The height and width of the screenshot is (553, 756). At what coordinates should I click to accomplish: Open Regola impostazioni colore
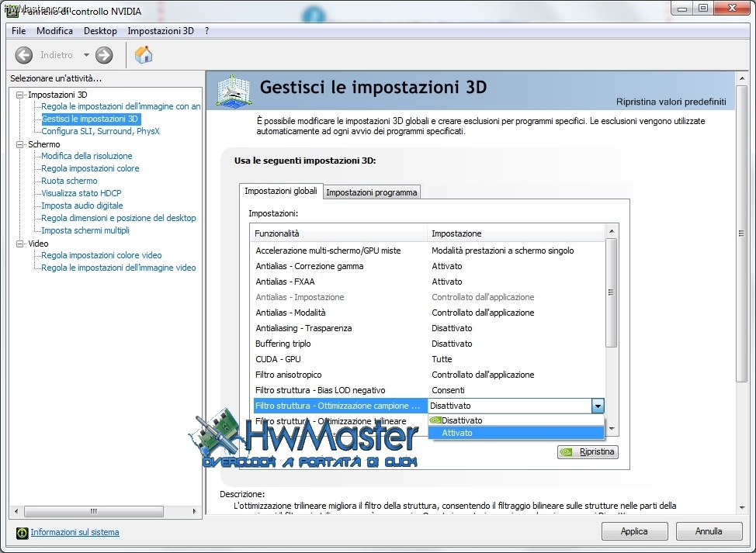pyautogui.click(x=90, y=168)
